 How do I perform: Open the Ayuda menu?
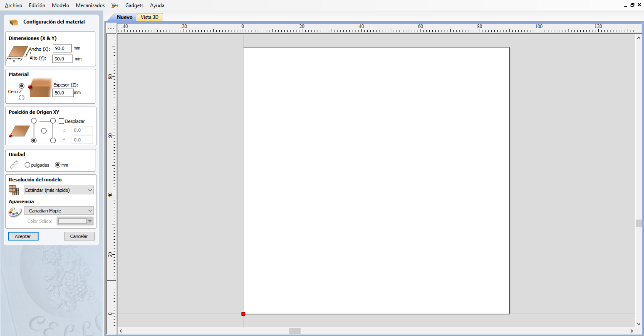pyautogui.click(x=157, y=5)
